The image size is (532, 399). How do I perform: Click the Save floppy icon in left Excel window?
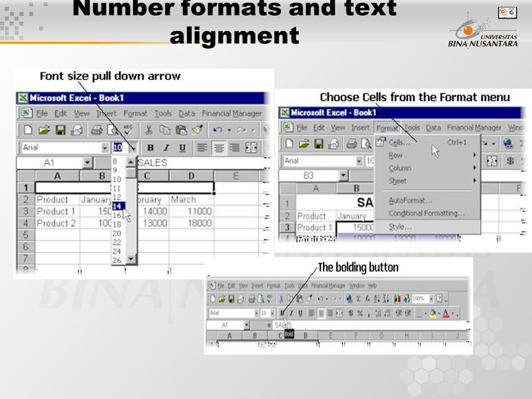[x=60, y=130]
